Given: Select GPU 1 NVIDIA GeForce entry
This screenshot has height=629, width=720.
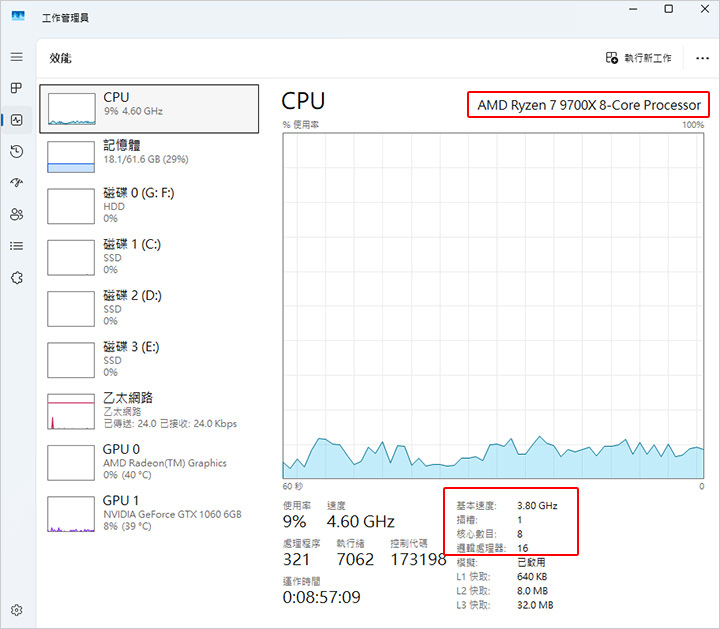Looking at the screenshot, I should tap(149, 513).
